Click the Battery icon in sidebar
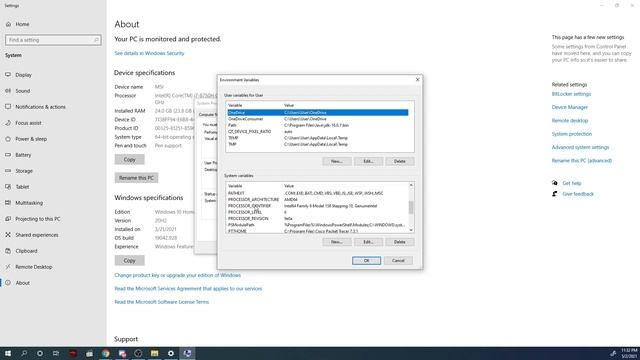 click(x=8, y=155)
